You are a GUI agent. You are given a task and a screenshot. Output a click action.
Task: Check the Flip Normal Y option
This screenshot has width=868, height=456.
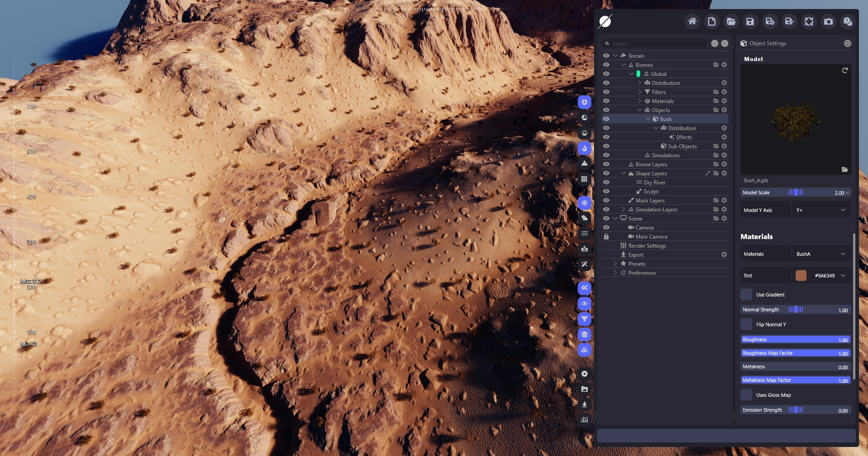(746, 324)
